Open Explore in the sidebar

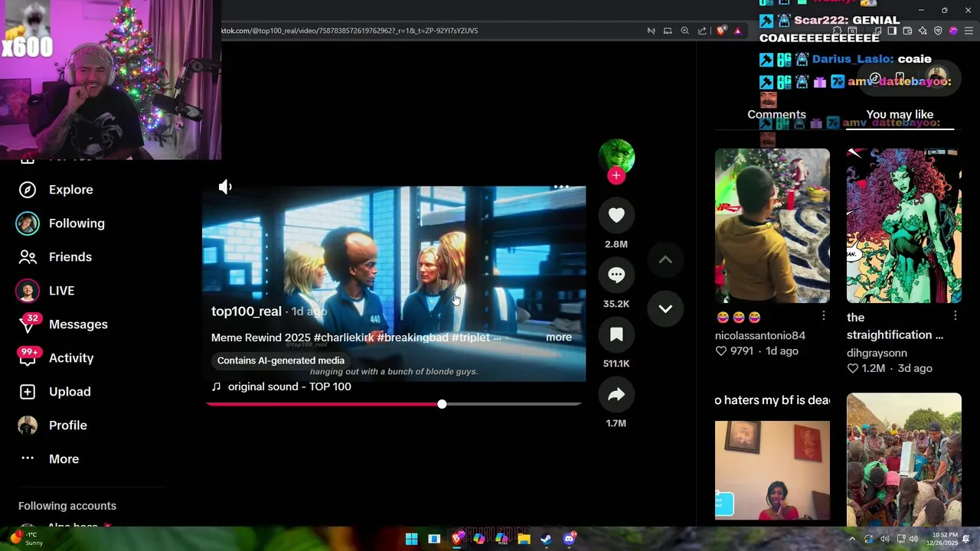[70, 190]
